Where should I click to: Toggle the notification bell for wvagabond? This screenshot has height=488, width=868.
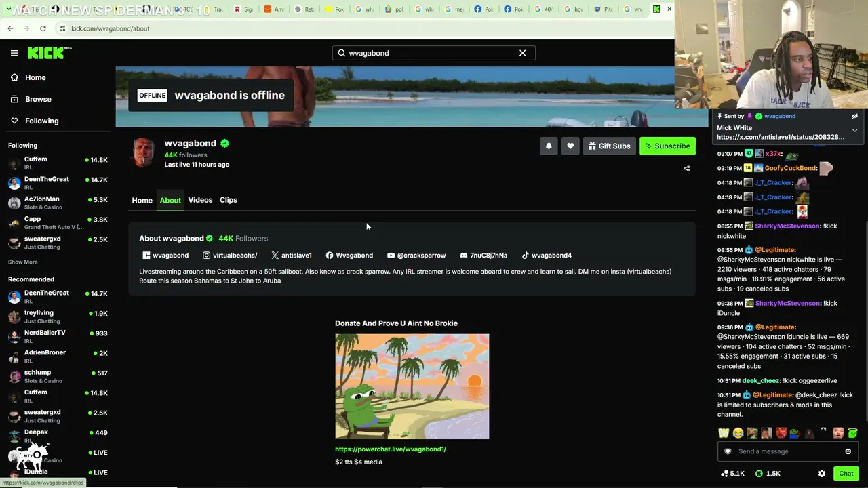(549, 146)
